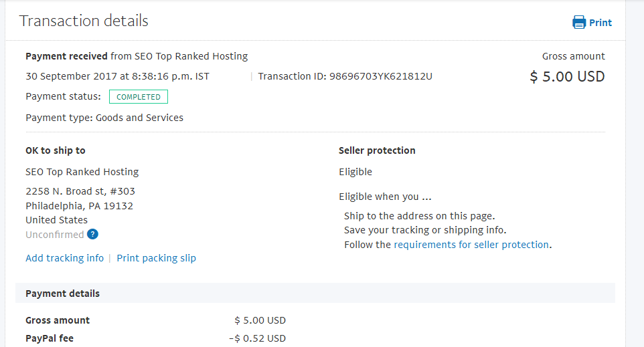644x347 pixels.
Task: Click the Payment details section header
Action: tap(63, 294)
